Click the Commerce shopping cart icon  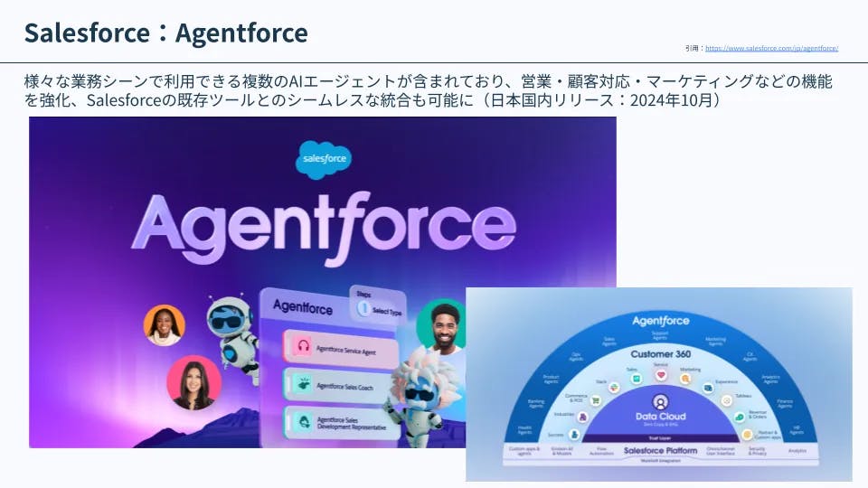pyautogui.click(x=596, y=400)
